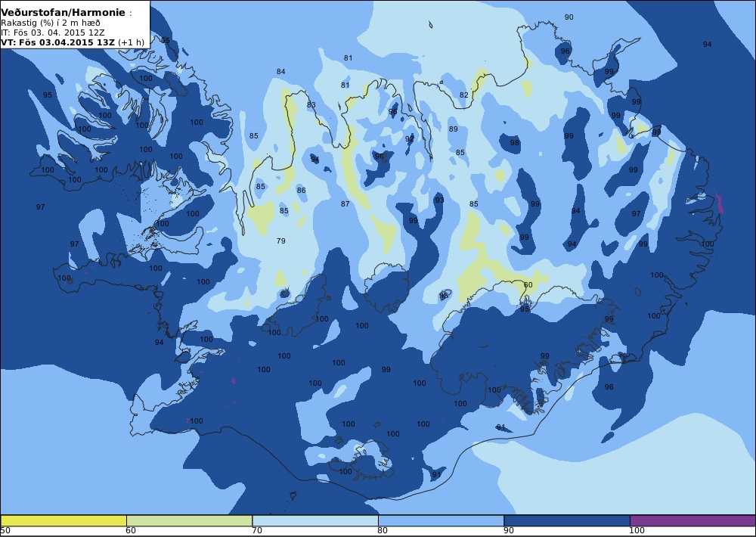Viewport: 756px width, 537px height.
Task: Click the '70' label on the color scale
Action: (257, 531)
